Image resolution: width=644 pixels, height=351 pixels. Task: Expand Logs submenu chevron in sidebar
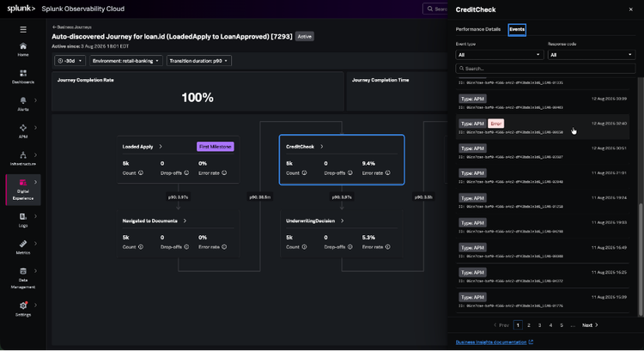[x=35, y=216]
